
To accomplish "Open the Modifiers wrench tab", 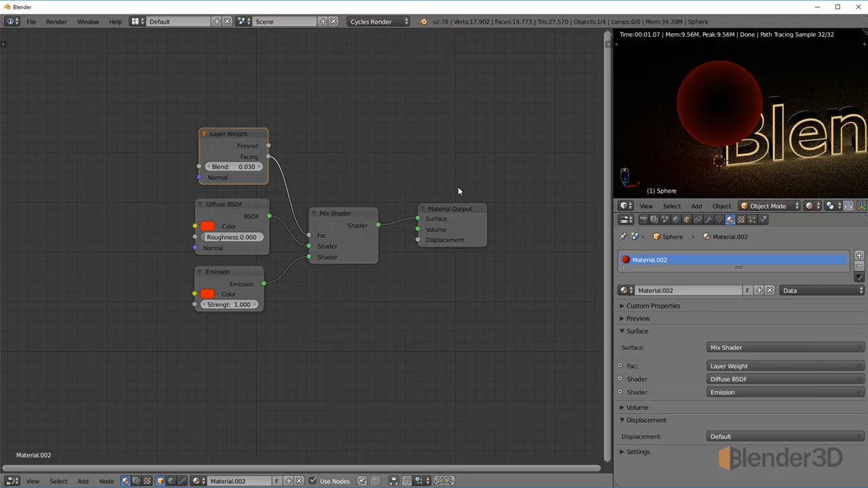I will coord(709,220).
